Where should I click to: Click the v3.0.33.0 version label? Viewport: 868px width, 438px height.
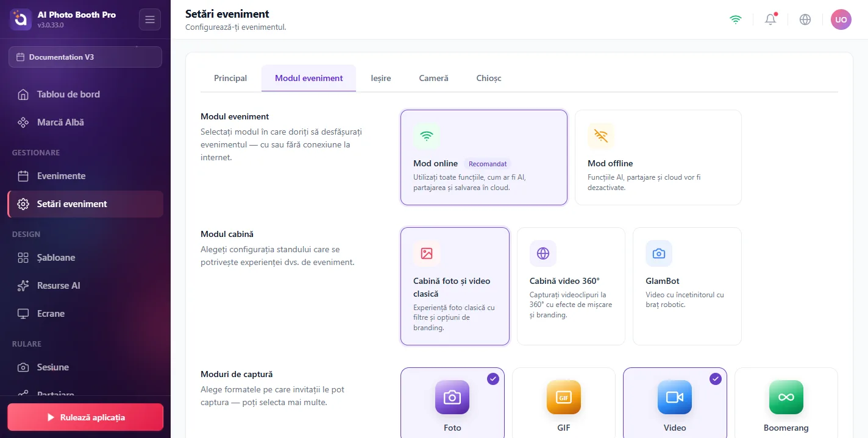click(x=51, y=26)
